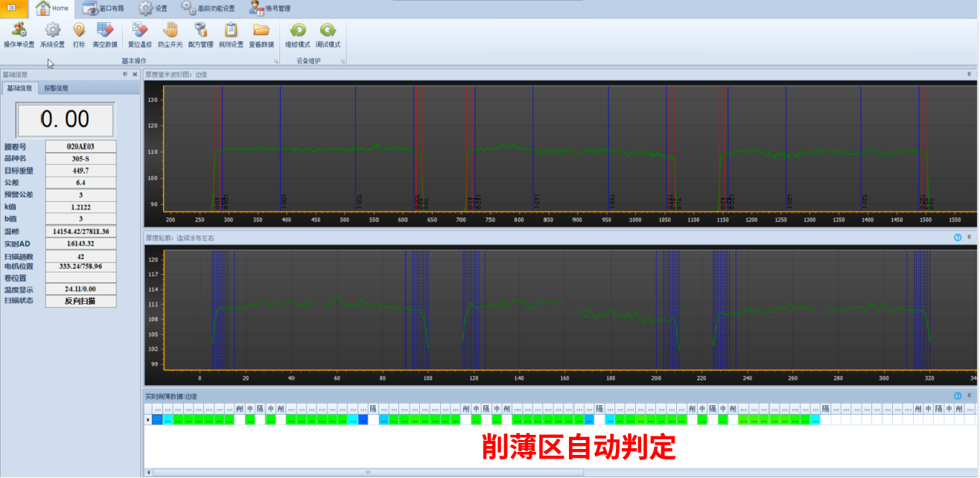The image size is (980, 478).
Task: Click the 0.00 large reading display
Action: pos(66,120)
